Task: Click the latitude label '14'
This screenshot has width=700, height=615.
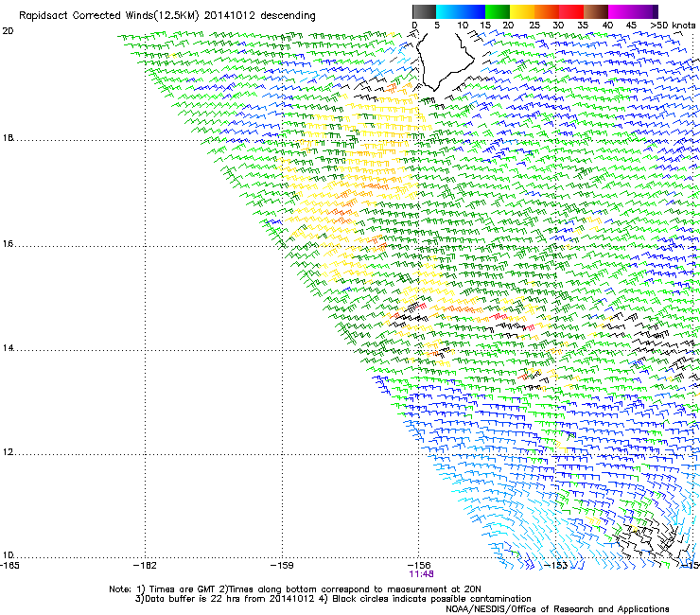Action: point(8,348)
